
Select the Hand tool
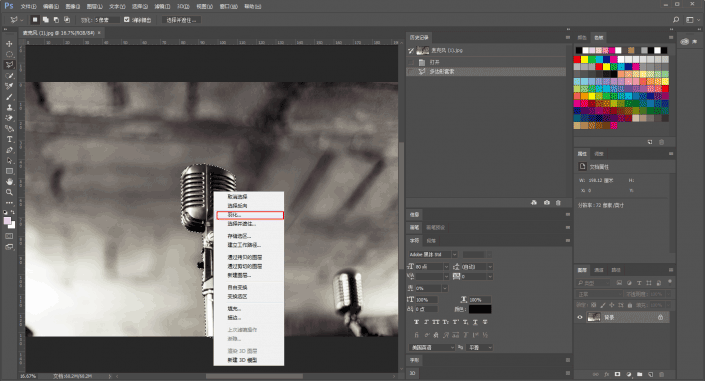coord(9,181)
